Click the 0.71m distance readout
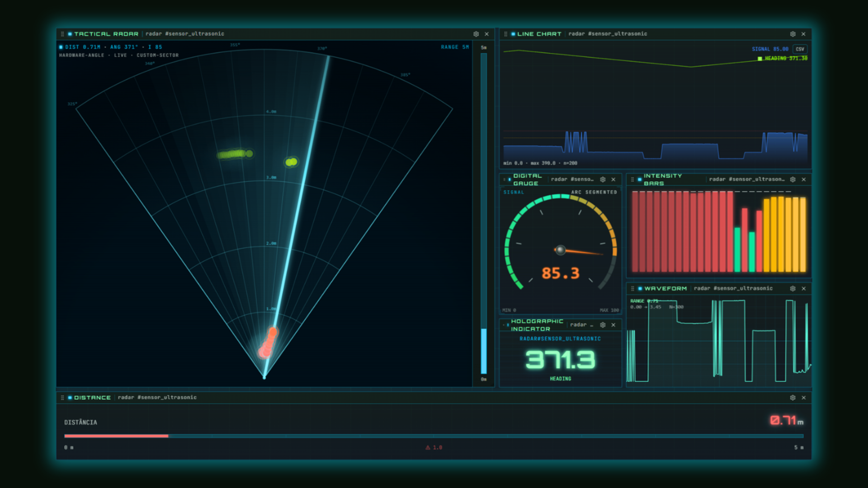The height and width of the screenshot is (488, 868). pos(787,421)
